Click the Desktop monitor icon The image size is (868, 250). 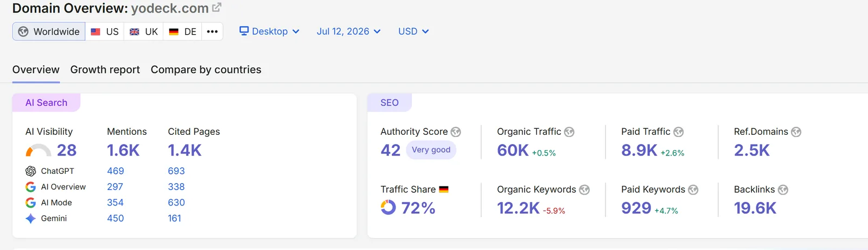click(244, 31)
